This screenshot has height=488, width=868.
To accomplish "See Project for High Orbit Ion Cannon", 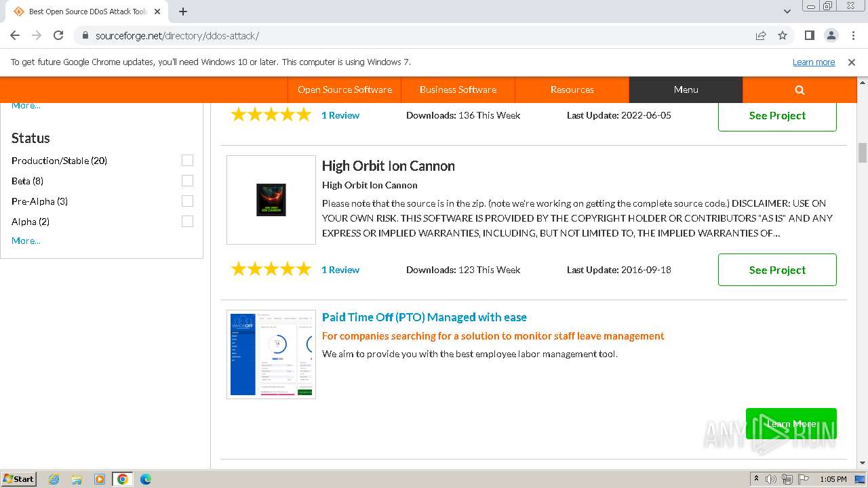I will 777,270.
